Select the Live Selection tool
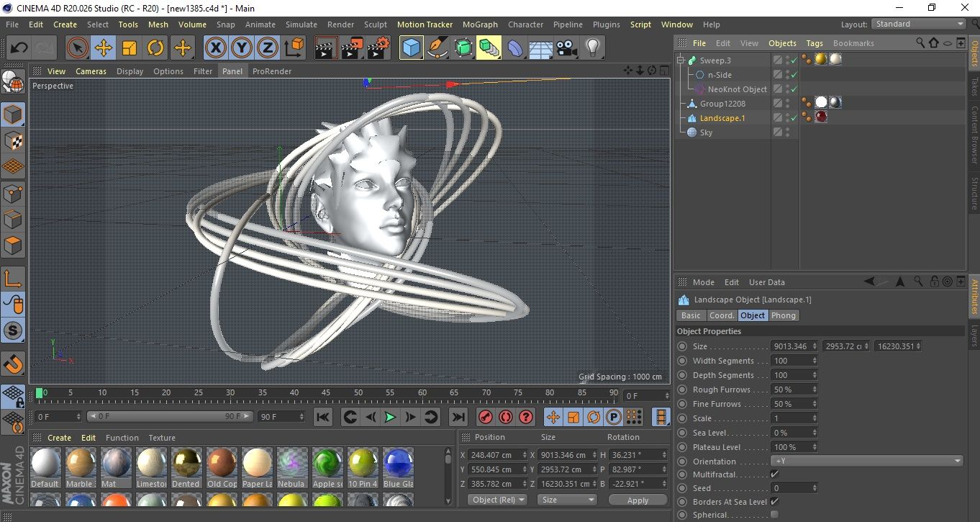The width and height of the screenshot is (980, 522). click(x=77, y=48)
